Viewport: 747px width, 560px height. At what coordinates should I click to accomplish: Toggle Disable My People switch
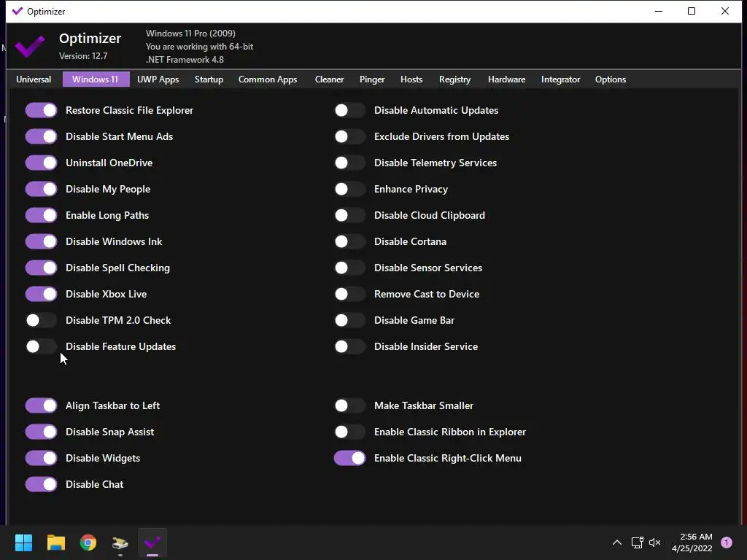[41, 189]
